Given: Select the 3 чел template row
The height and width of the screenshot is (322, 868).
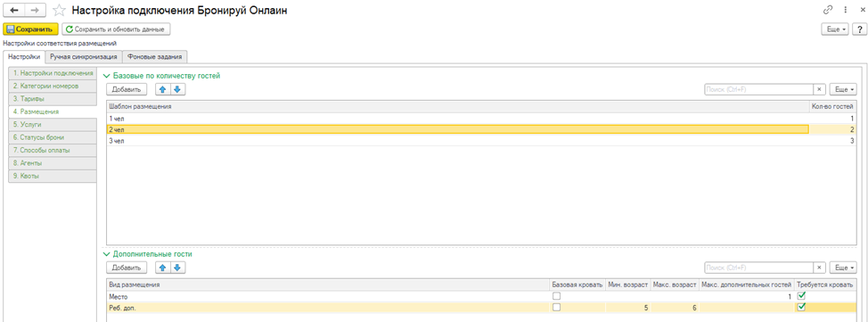Looking at the screenshot, I should coord(481,141).
